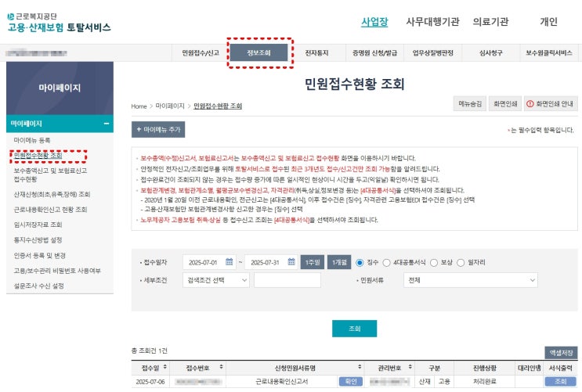Sort table by 관리번호 column arrows
582x392 pixels.
click(x=410, y=367)
